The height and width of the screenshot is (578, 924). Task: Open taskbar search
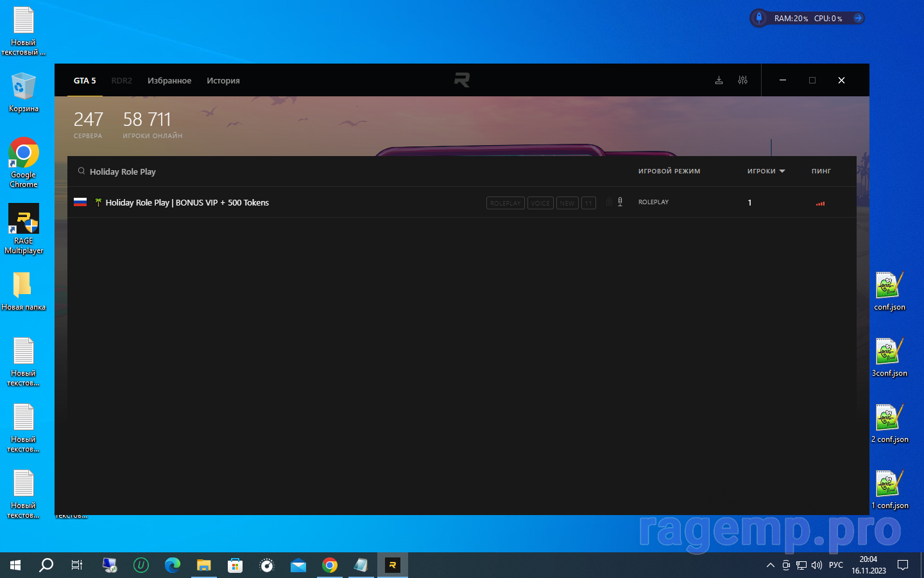46,565
